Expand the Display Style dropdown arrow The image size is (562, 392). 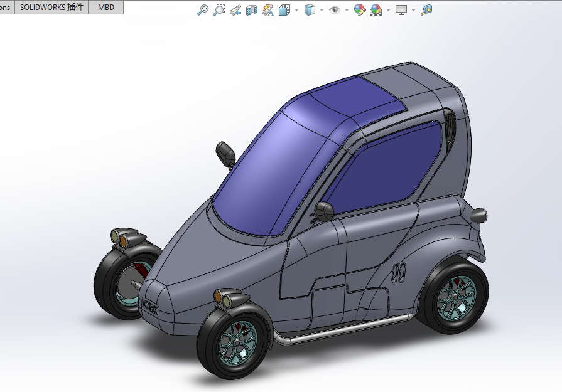coord(322,11)
